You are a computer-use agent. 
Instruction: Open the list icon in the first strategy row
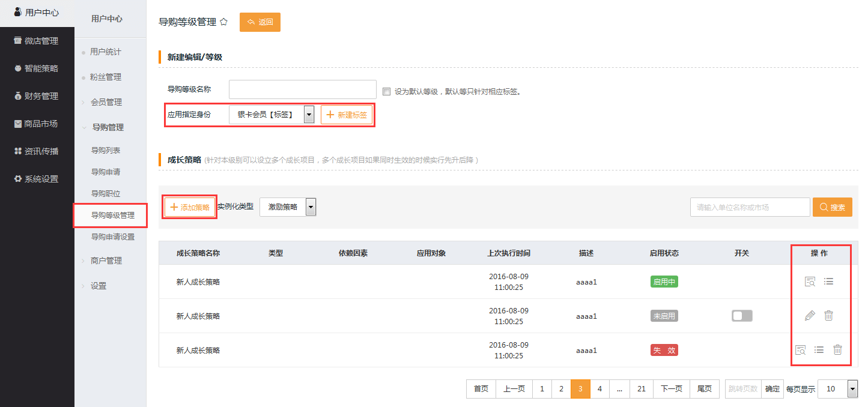click(828, 281)
